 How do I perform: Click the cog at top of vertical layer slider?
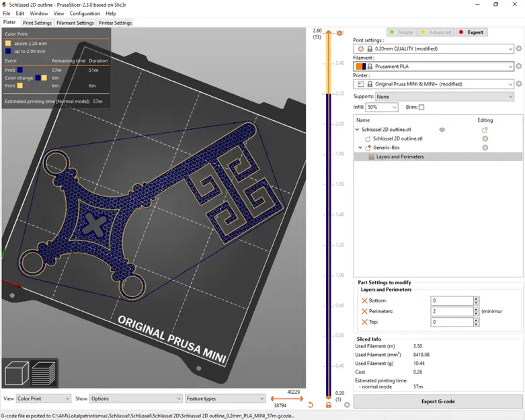339,33
